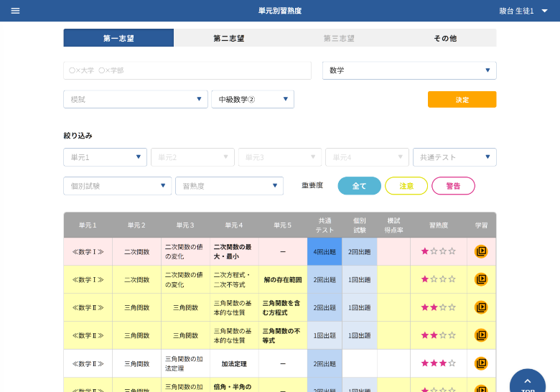Open study video for 二次関数の最大・最小 row

click(x=481, y=251)
